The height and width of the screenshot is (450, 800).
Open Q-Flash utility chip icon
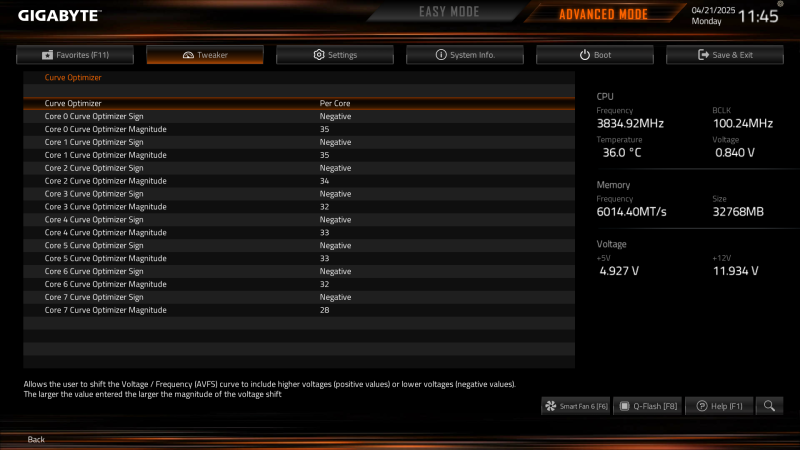[624, 406]
